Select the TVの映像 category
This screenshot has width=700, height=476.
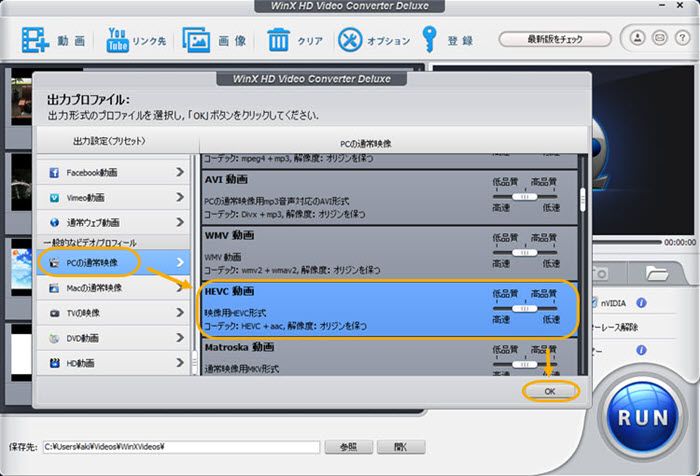(x=114, y=313)
